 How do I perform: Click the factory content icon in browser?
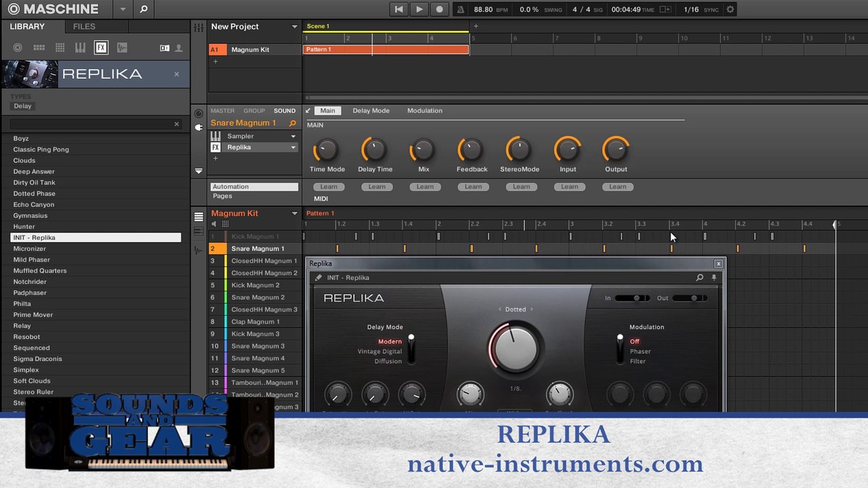pyautogui.click(x=164, y=48)
